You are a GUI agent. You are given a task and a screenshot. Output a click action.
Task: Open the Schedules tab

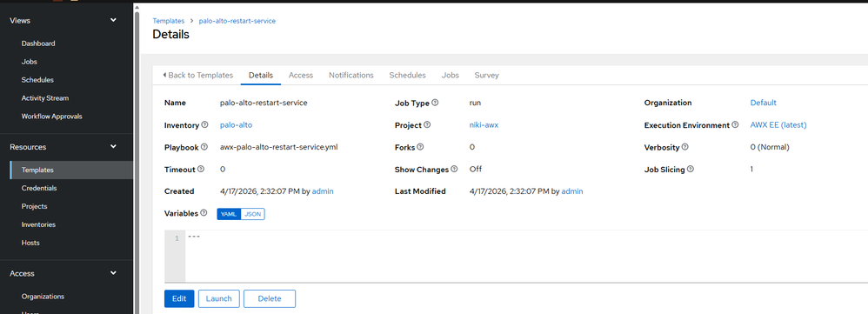407,76
